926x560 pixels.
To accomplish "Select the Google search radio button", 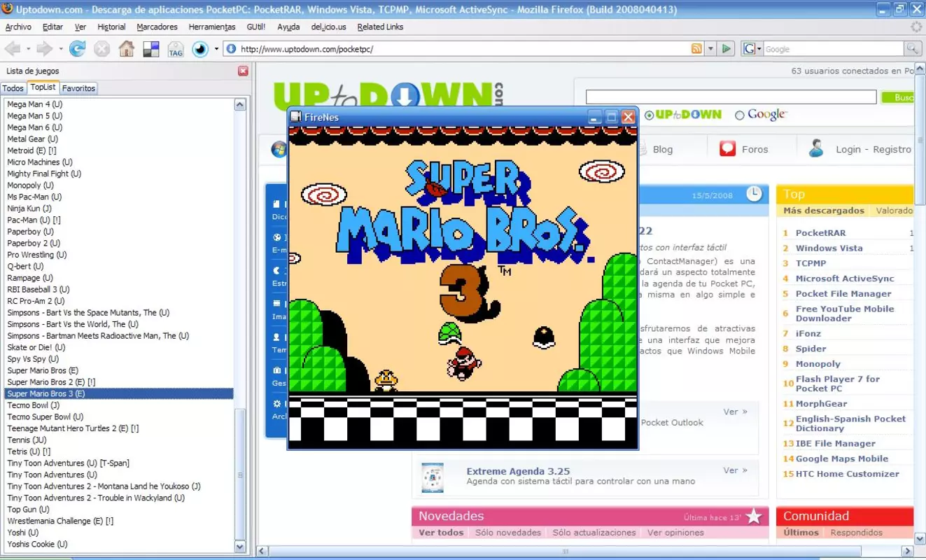I will [739, 115].
